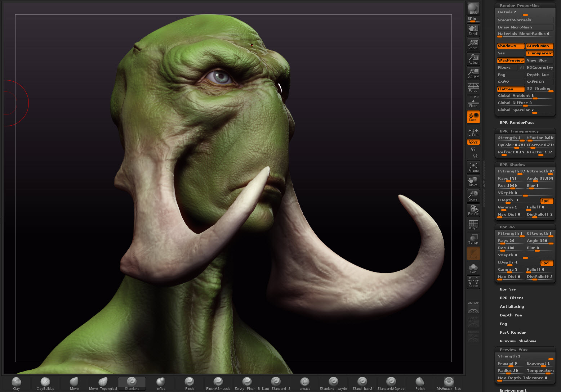Toggle Flatten option

[511, 89]
